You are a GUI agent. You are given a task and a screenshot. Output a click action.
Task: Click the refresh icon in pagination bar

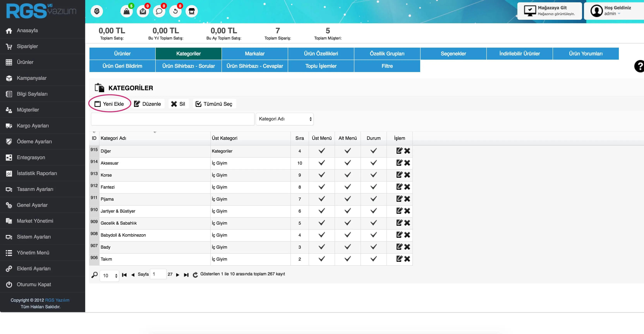coord(195,275)
